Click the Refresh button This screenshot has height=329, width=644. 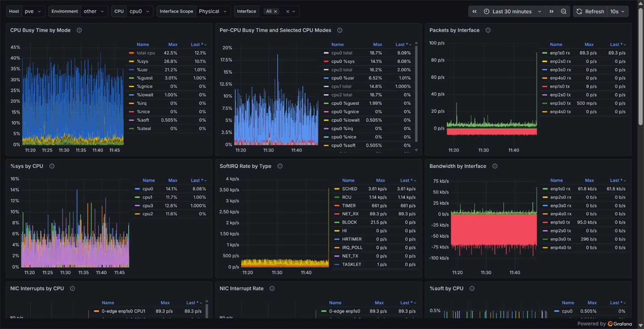click(590, 12)
